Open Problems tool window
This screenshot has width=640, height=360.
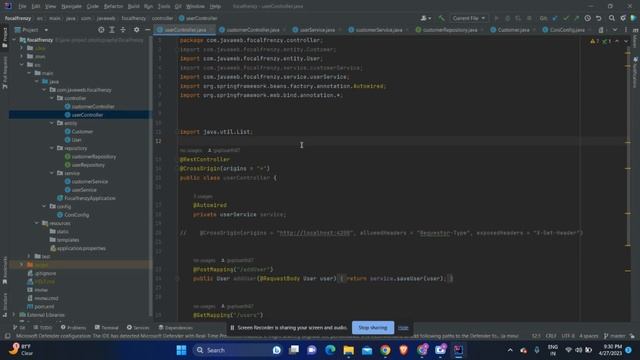pos(73,328)
